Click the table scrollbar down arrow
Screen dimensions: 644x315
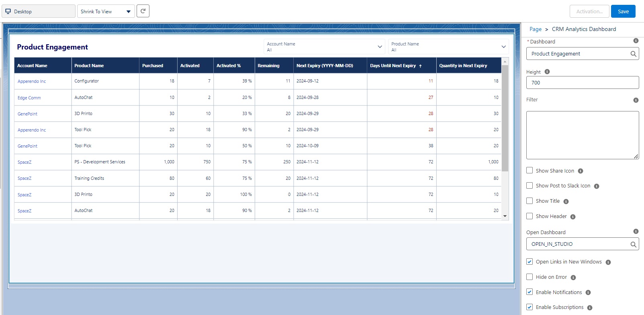[x=505, y=216]
